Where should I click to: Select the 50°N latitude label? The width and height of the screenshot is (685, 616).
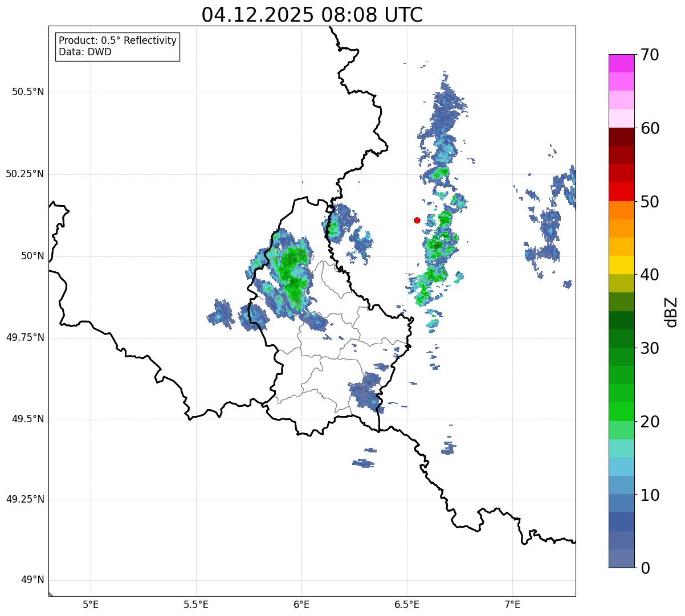point(32,256)
